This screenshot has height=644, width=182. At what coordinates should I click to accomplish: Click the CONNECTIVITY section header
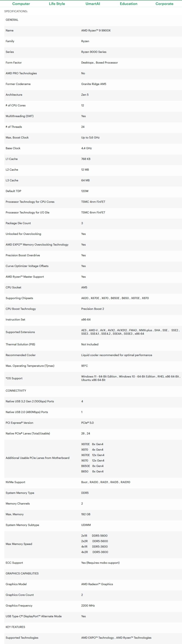(16, 391)
